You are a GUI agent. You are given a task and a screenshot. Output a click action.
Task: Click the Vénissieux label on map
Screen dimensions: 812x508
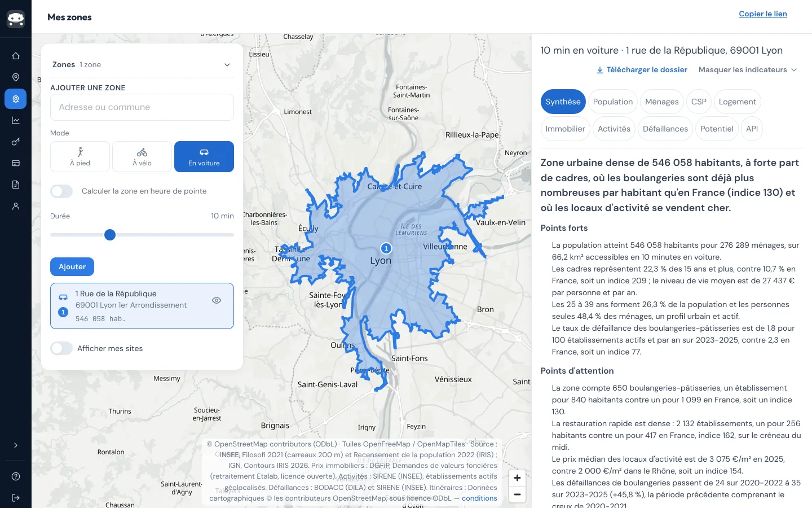pos(453,379)
